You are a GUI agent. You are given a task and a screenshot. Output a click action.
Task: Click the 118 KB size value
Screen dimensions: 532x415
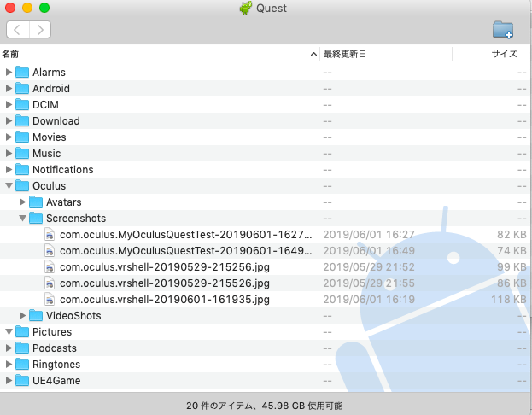pyautogui.click(x=509, y=300)
